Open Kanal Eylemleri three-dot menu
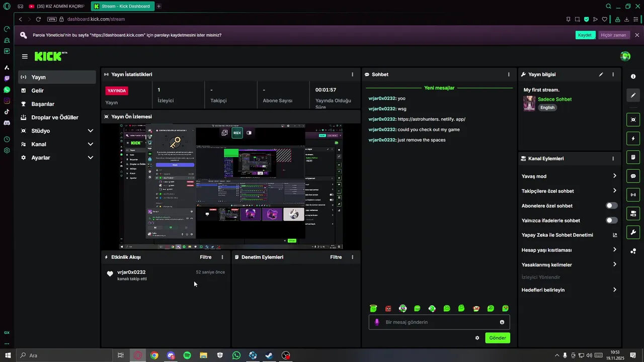Screen dimensions: 644x362 pyautogui.click(x=613, y=158)
